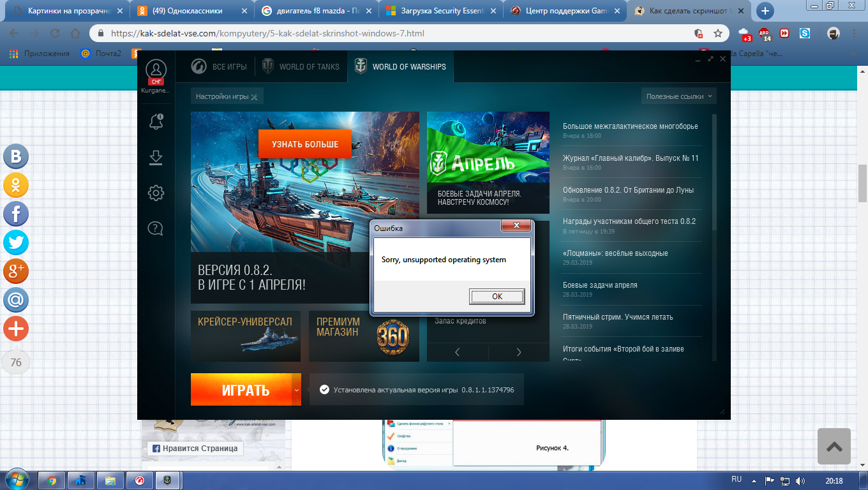The image size is (868, 490).
Task: Open dropdown arrow next to ИГРАТЬ button
Action: click(x=297, y=390)
